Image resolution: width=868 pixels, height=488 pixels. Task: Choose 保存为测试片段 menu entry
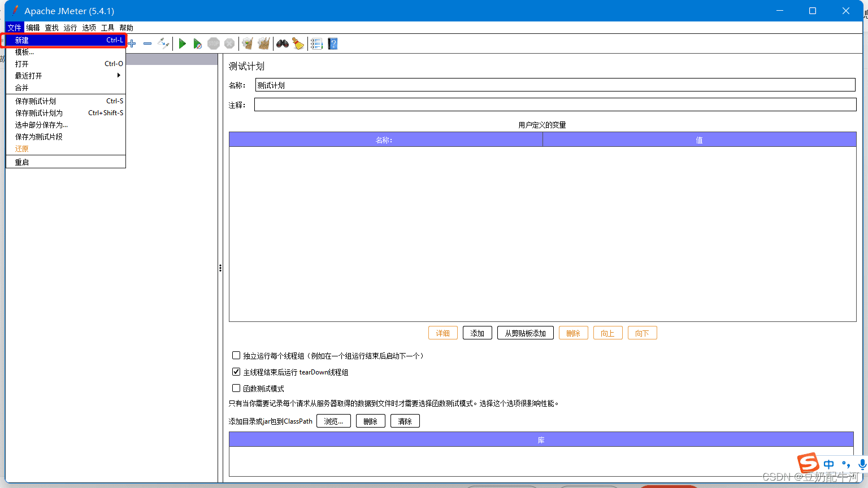tap(66, 137)
